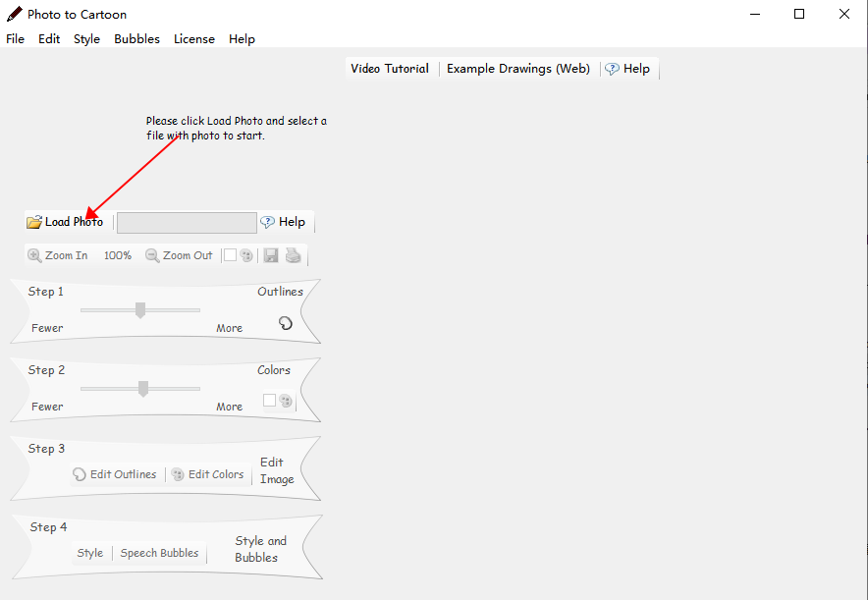Click the outlines swirl icon in Step 1

point(286,322)
